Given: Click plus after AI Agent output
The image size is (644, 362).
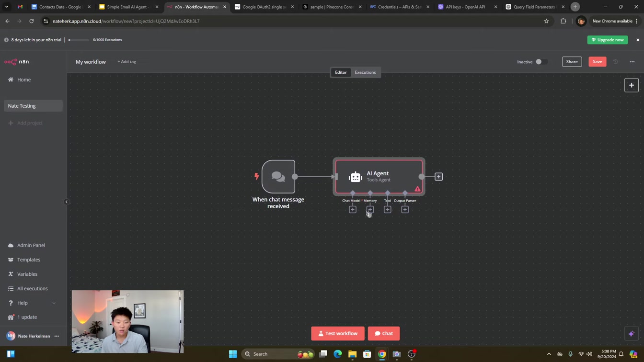Looking at the screenshot, I should click(438, 177).
